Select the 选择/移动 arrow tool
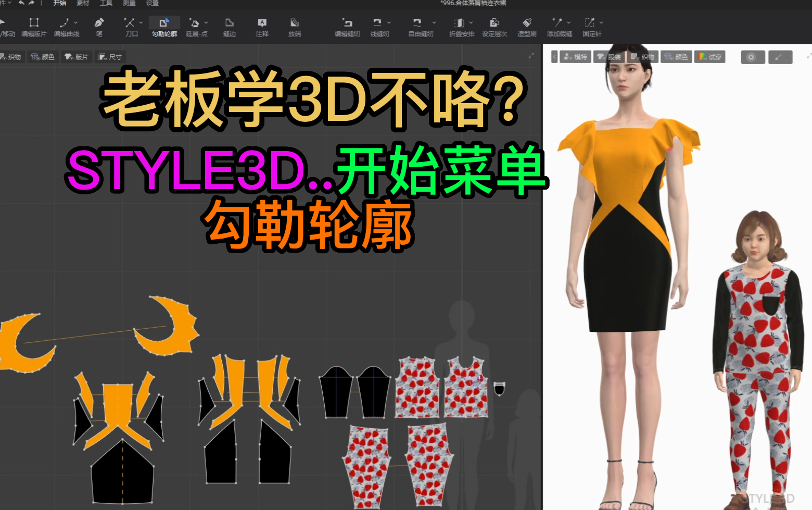Image resolution: width=812 pixels, height=510 pixels. click(6, 27)
